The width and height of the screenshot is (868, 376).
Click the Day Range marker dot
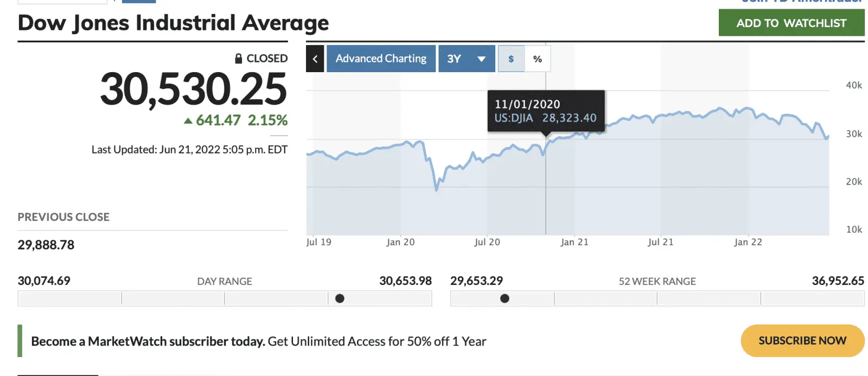coord(340,298)
